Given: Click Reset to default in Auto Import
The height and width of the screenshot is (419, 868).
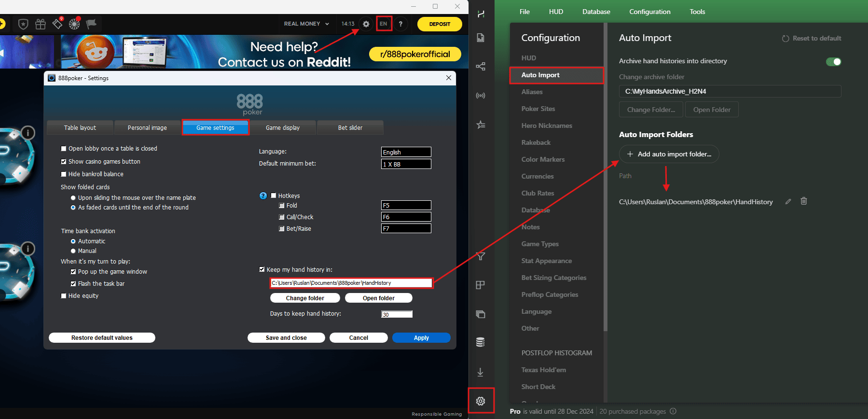Looking at the screenshot, I should pos(812,38).
